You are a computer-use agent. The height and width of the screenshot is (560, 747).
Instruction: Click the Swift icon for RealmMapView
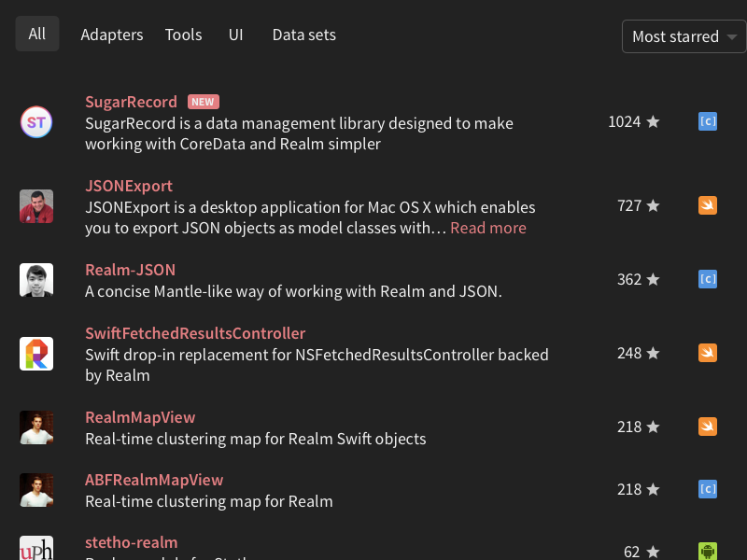708,427
